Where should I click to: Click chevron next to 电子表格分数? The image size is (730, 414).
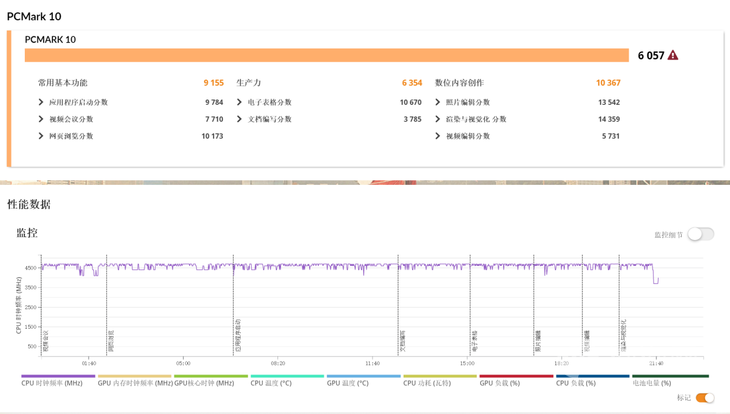[240, 102]
